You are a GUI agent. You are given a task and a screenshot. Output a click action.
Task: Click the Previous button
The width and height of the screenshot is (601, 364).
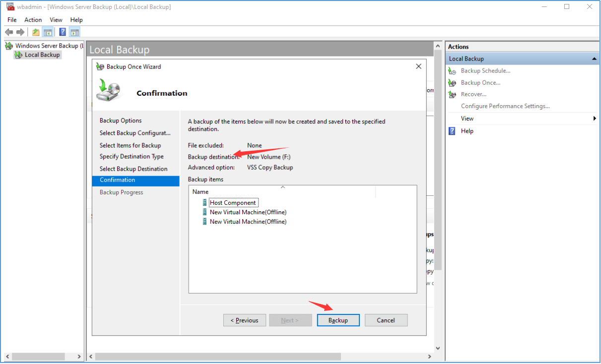coord(245,320)
